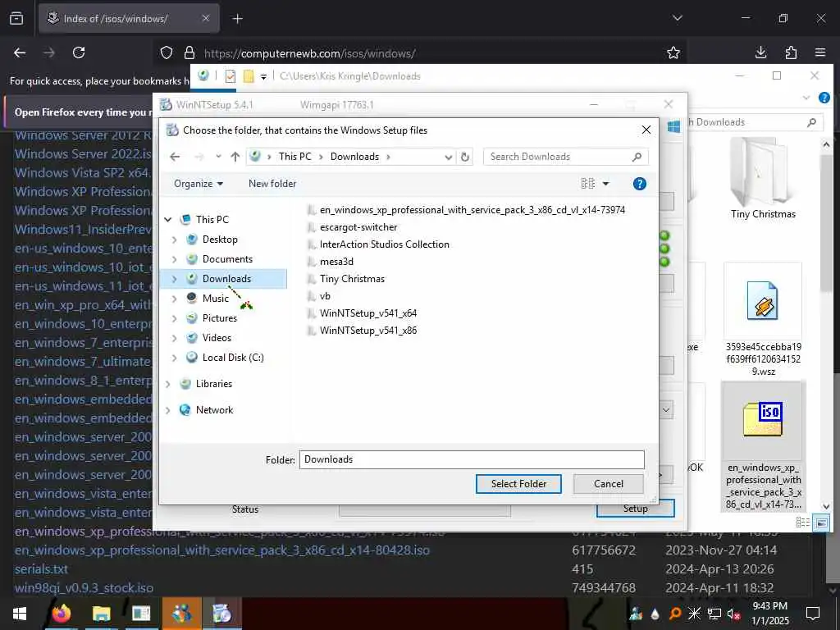This screenshot has width=840, height=630.
Task: List all Firefox tabs chevron
Action: coord(677,18)
